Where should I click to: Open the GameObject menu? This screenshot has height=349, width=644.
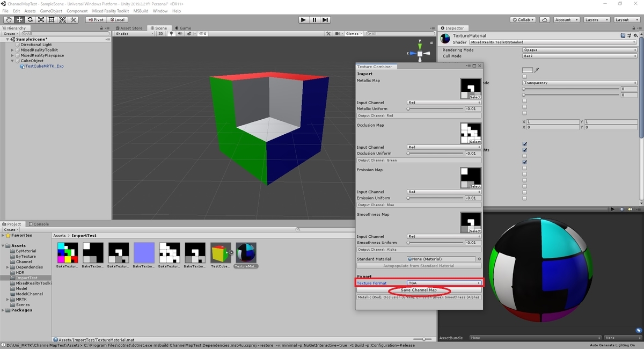pos(52,11)
